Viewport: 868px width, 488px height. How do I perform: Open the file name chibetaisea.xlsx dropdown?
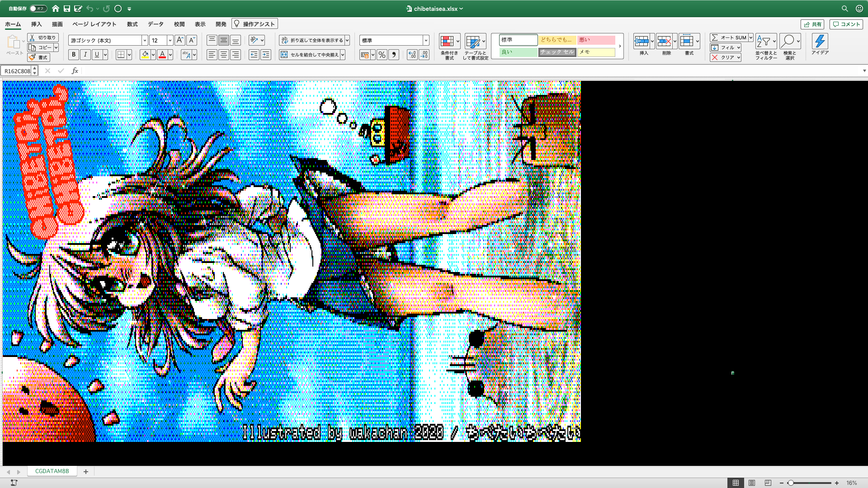coord(435,9)
